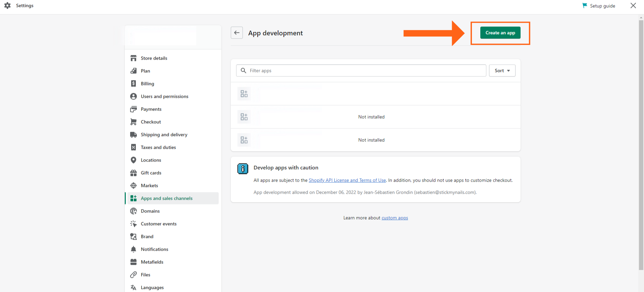Screen dimensions: 644x292
Task: Click the back arrow beside App development
Action: [x=237, y=33]
